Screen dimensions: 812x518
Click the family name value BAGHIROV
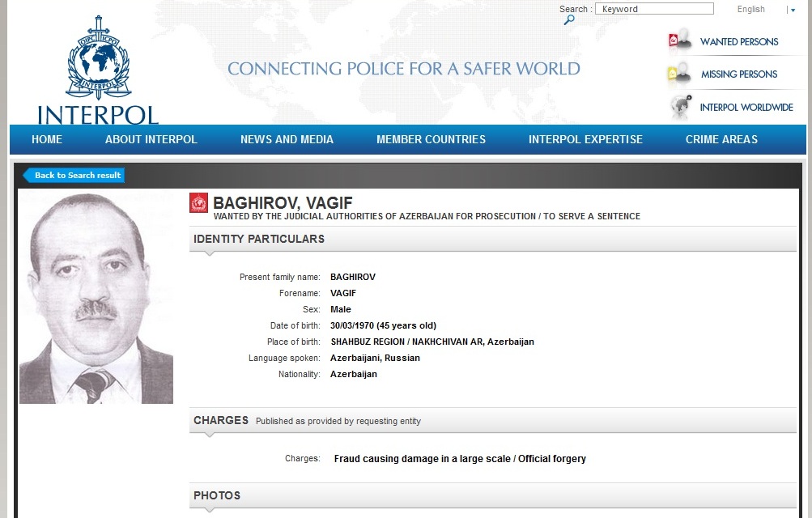click(353, 278)
